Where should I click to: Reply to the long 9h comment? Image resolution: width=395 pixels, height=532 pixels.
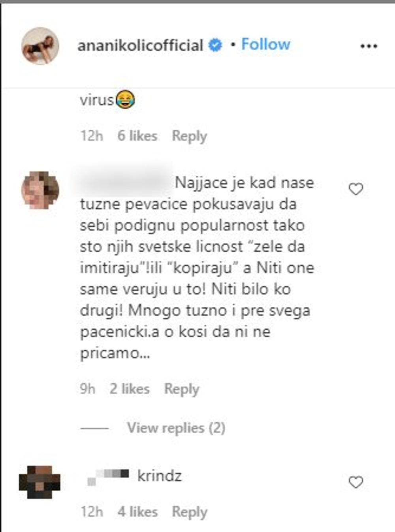coord(182,389)
